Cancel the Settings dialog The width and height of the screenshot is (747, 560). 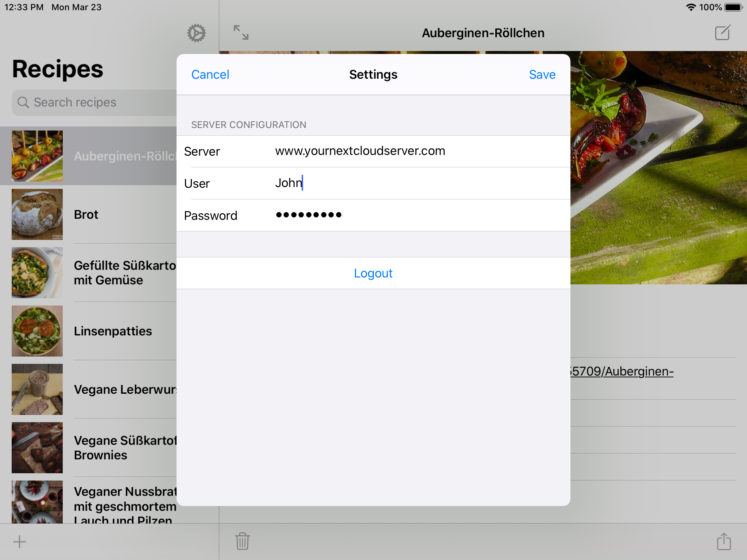pos(210,75)
